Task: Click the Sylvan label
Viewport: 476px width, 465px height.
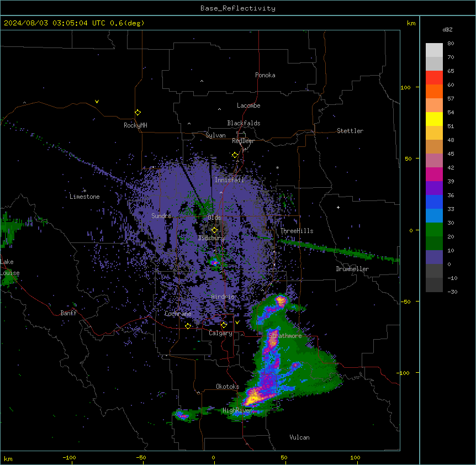Action: (215, 135)
